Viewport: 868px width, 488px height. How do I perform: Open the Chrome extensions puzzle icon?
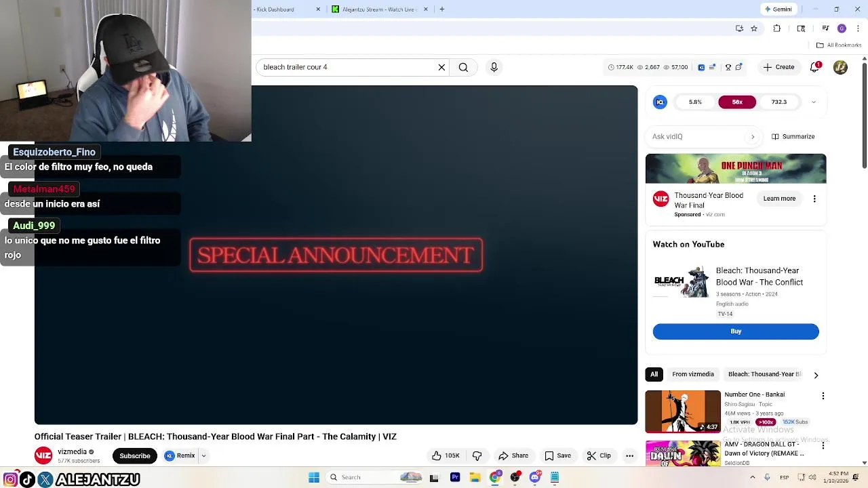[777, 28]
